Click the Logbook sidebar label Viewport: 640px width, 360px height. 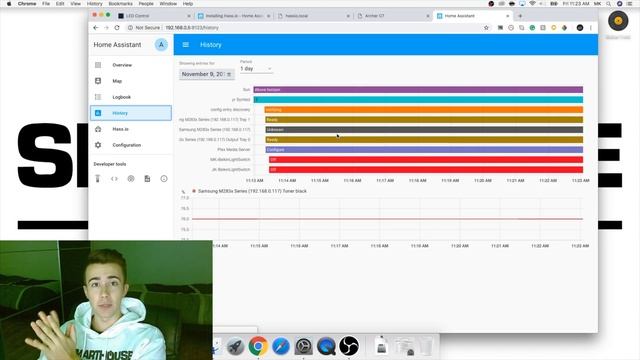click(122, 97)
